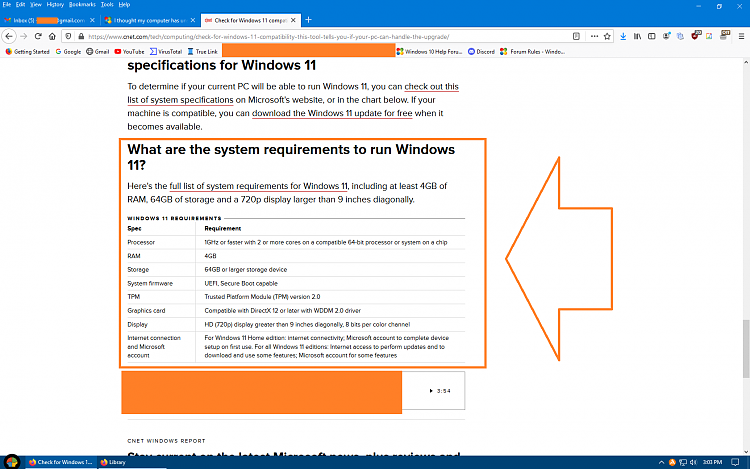Click the page vertical scrollbar thumb
This screenshot has height=469, width=750.
[x=746, y=349]
